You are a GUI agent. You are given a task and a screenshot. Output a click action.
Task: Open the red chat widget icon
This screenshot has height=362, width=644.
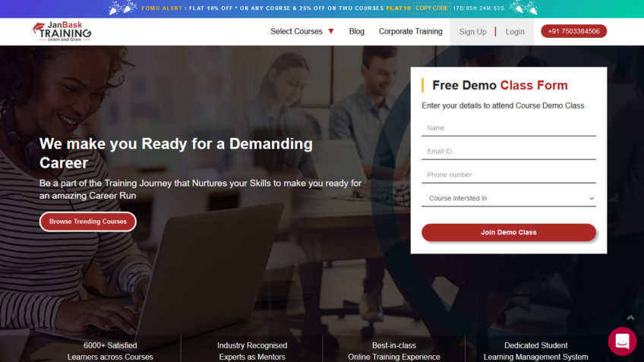(622, 342)
